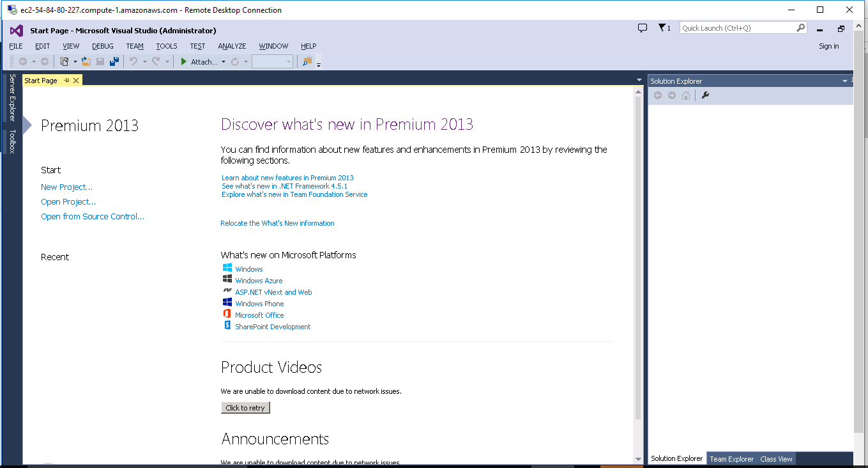Close the Start Page tab
Viewport: 868px width, 468px height.
pos(76,81)
